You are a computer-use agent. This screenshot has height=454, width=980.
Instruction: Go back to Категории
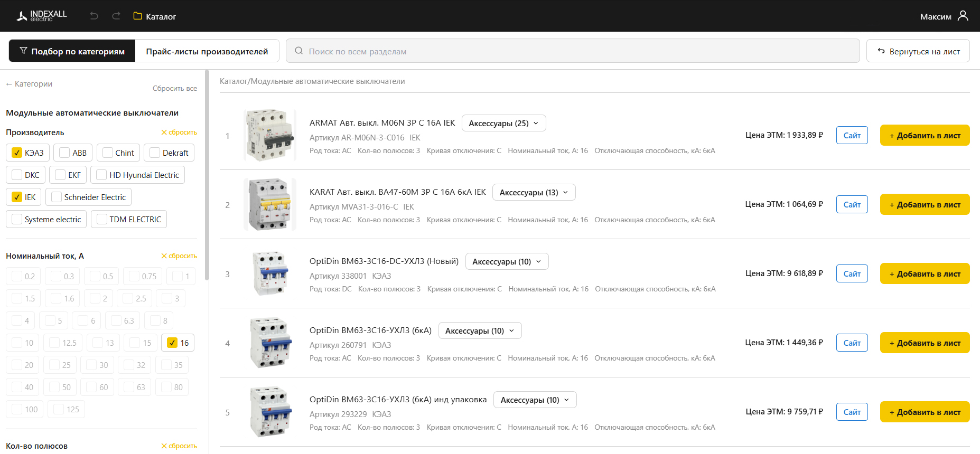29,84
